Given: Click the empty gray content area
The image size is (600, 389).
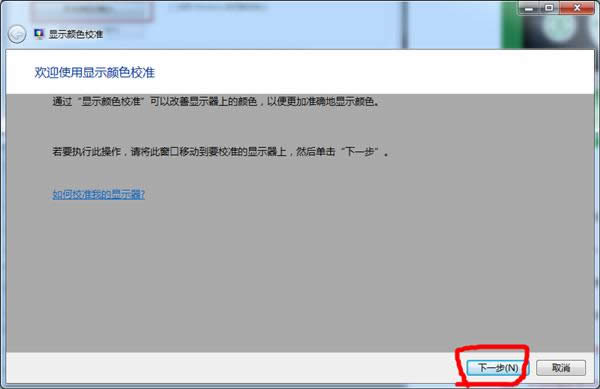Looking at the screenshot, I should (x=300, y=275).
